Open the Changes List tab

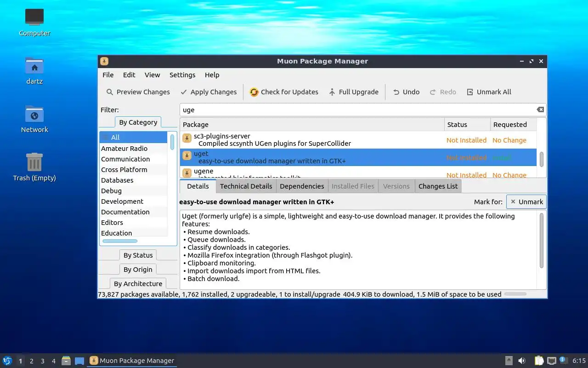438,186
